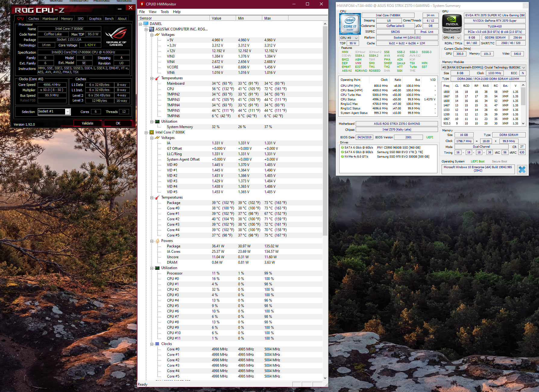The height and width of the screenshot is (392, 539).
Task: Click the HWMonitor vertical scrollbar thumb
Action: [x=325, y=131]
